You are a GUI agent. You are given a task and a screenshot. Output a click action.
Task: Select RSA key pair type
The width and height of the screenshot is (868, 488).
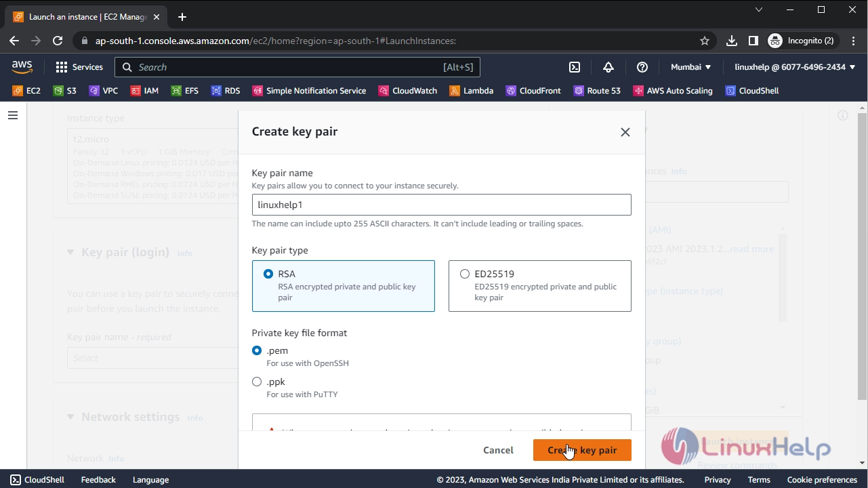344,286
